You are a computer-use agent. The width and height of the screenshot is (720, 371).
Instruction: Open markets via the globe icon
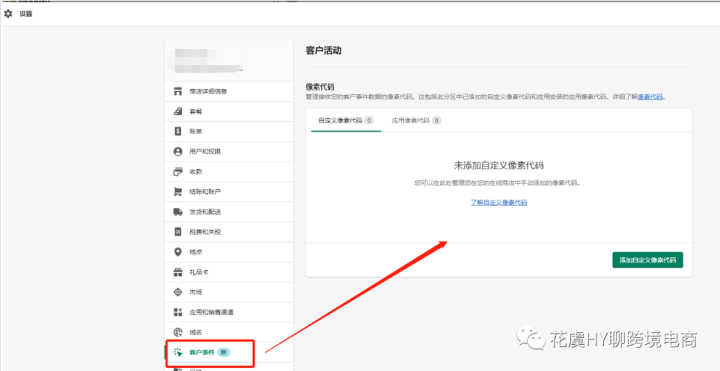(x=178, y=292)
